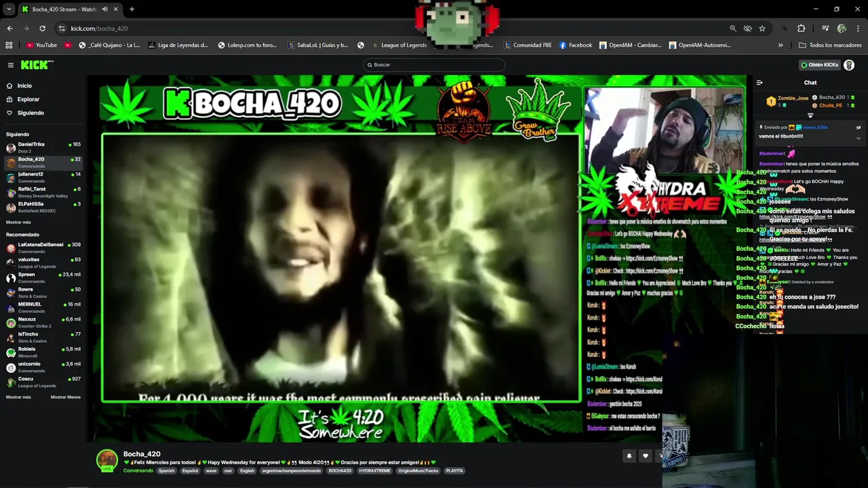Expand pinned message dropdown arrow
The width and height of the screenshot is (868, 488).
(859, 138)
